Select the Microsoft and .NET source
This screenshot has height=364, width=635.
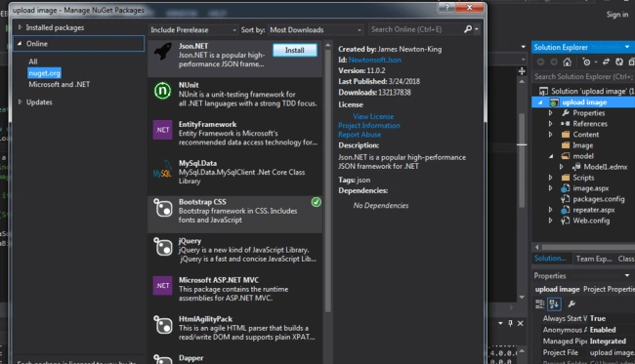pyautogui.click(x=60, y=84)
